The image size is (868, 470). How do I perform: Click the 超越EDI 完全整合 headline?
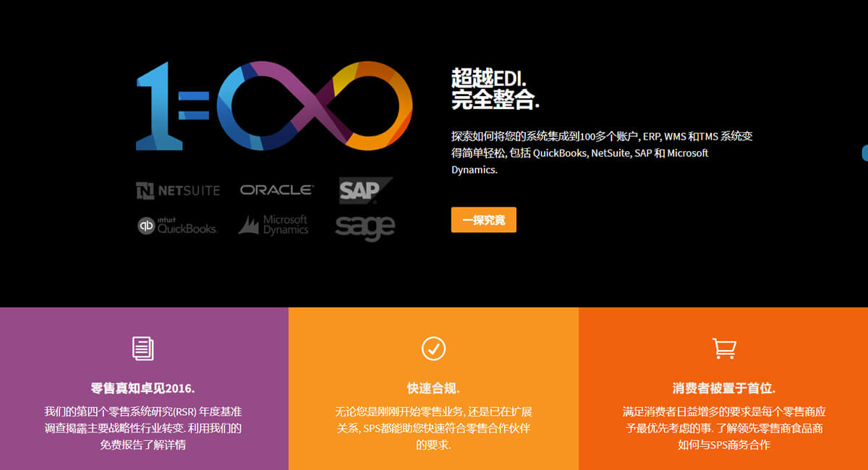(496, 88)
